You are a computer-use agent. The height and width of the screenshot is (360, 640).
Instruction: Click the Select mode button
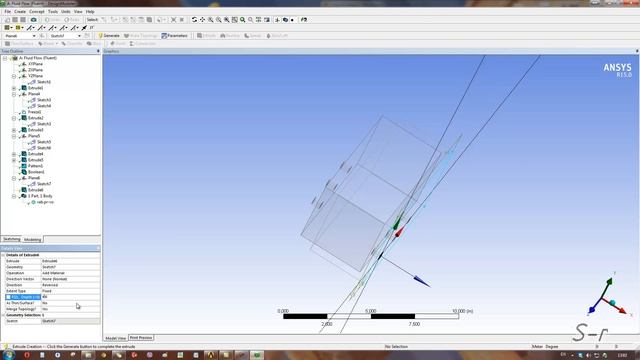pos(92,20)
